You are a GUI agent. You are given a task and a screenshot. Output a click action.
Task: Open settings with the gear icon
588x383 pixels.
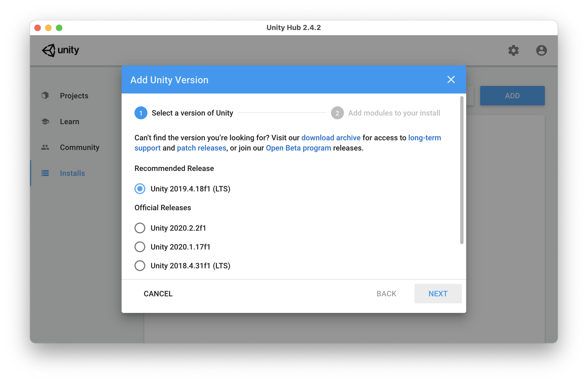click(x=513, y=50)
